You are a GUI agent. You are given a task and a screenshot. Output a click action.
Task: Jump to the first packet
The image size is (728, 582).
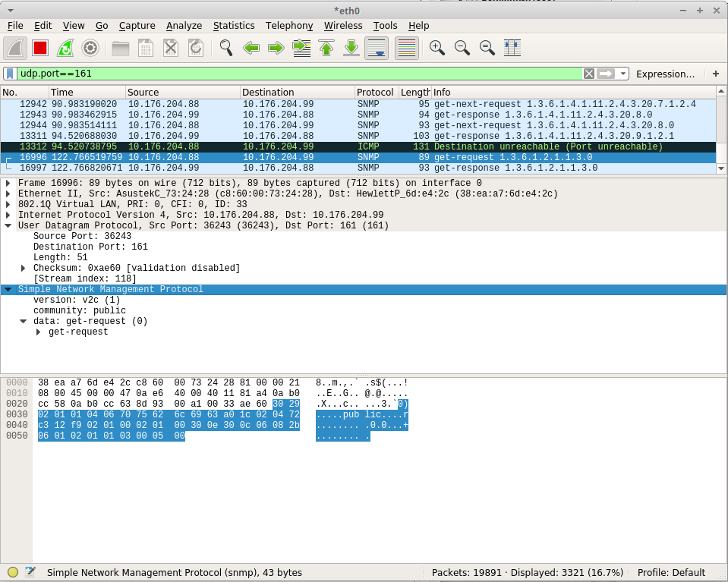(326, 48)
